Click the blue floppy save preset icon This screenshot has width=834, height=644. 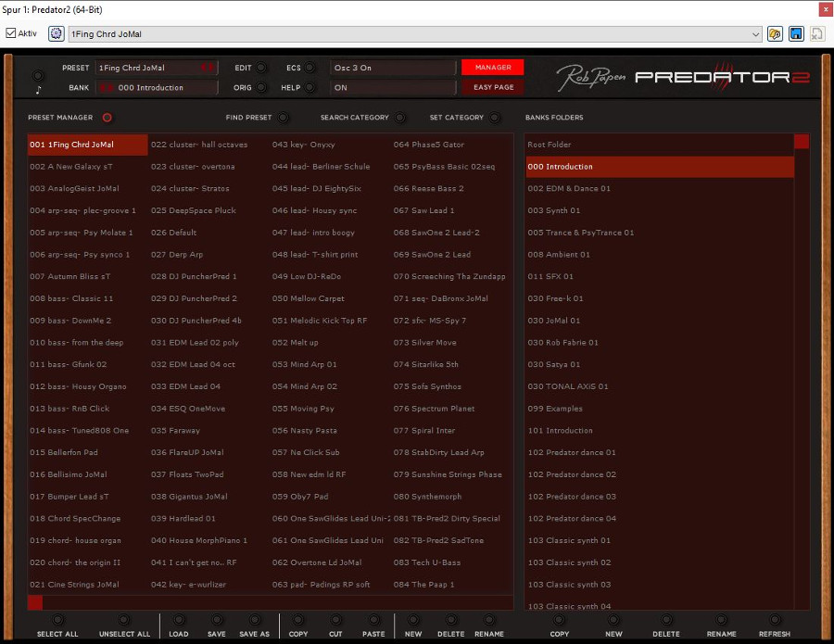point(796,34)
